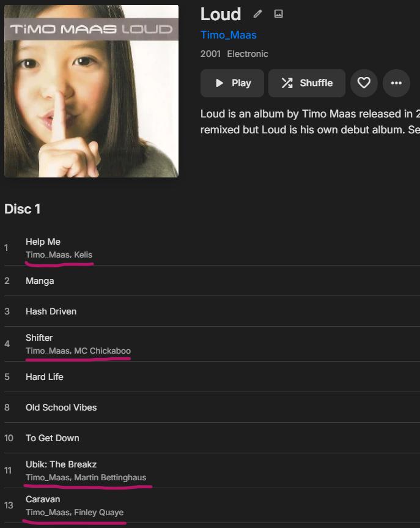The image size is (420, 528).
Task: Select the track To Get Down
Action: coord(52,438)
